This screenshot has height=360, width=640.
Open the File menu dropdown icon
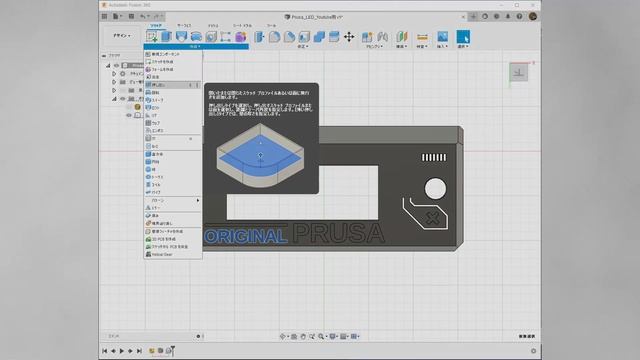click(x=118, y=16)
